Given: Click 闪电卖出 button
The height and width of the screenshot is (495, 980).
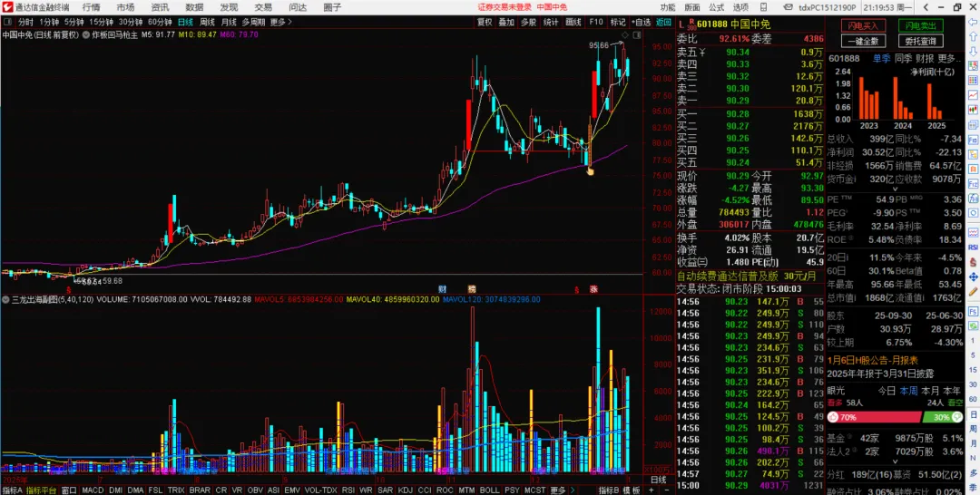Looking at the screenshot, I should 921,25.
